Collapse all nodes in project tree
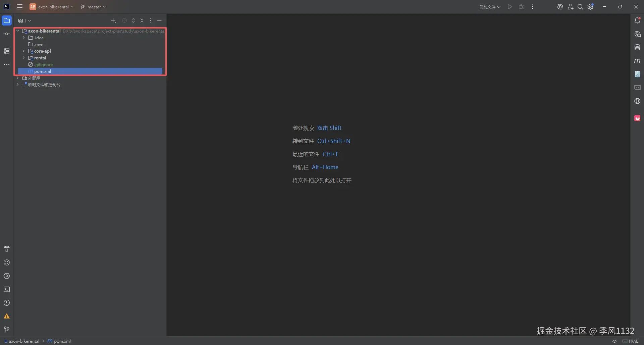This screenshot has width=644, height=345. 142,20
